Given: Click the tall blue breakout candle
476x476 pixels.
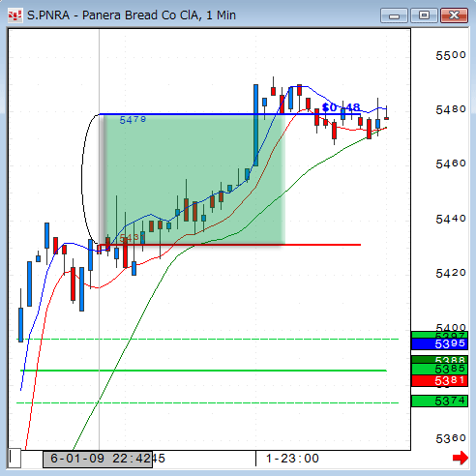Looking at the screenshot, I should [255, 125].
